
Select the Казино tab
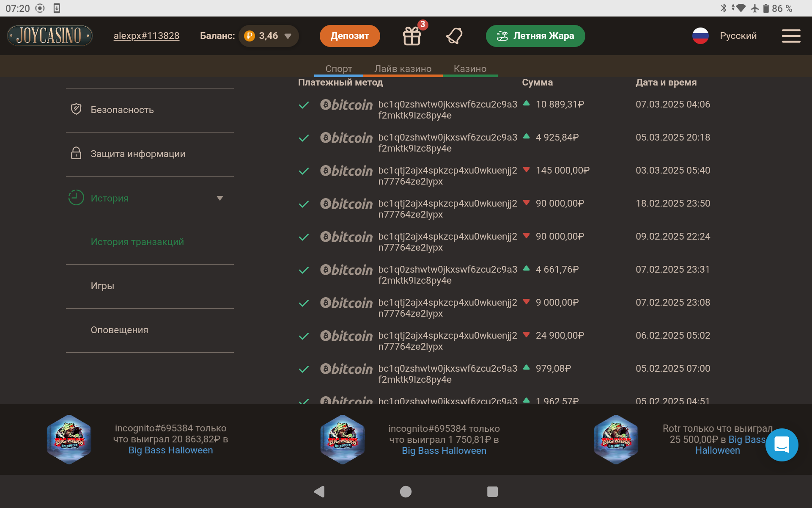tap(470, 69)
